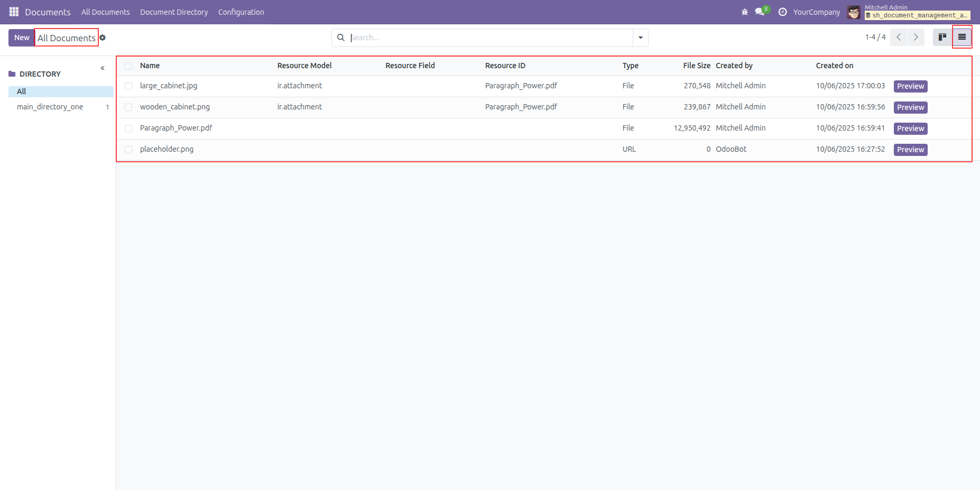Click the gear icon beside All Documents
Image resolution: width=980 pixels, height=490 pixels.
coord(103,38)
